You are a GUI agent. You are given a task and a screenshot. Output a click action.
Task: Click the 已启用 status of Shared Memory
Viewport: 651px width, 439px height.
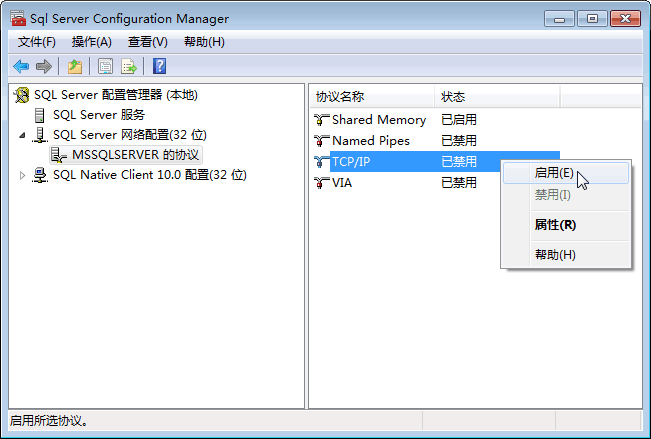coord(459,120)
